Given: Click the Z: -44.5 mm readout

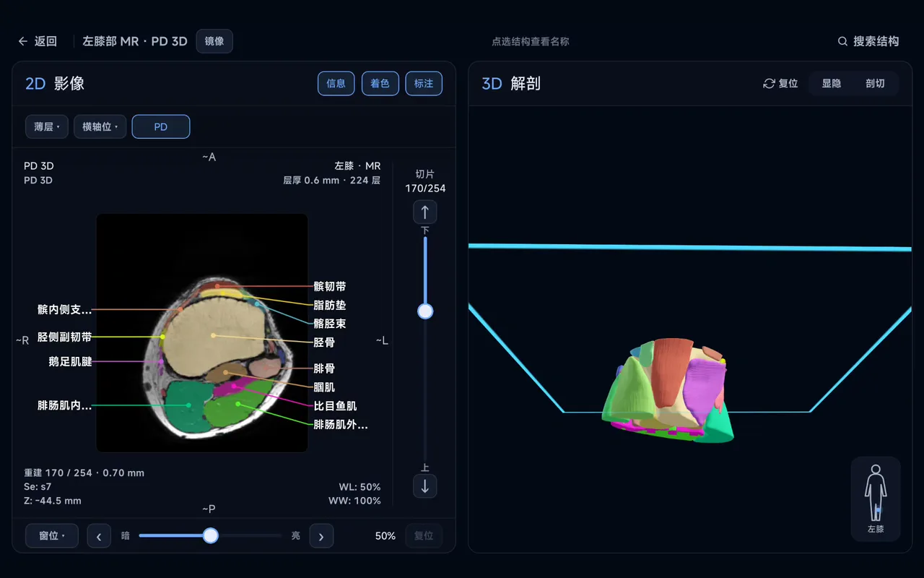Looking at the screenshot, I should pyautogui.click(x=53, y=501).
